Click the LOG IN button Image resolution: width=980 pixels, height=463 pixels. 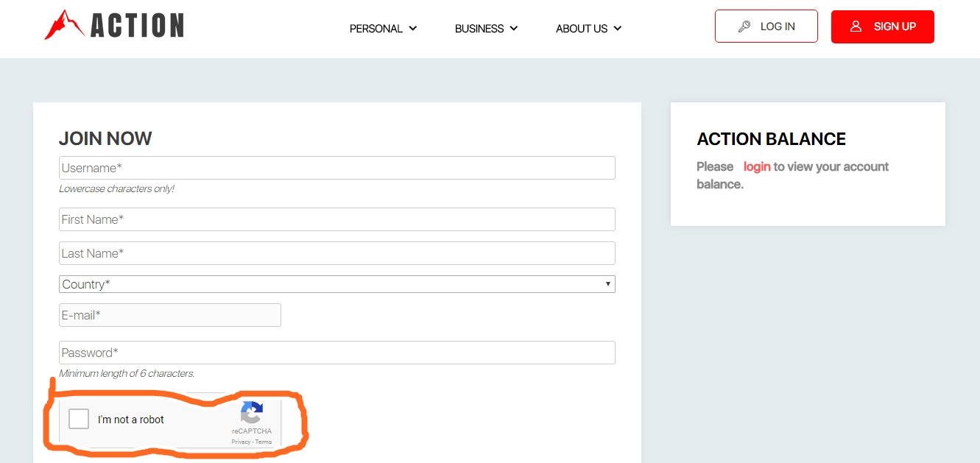[766, 26]
